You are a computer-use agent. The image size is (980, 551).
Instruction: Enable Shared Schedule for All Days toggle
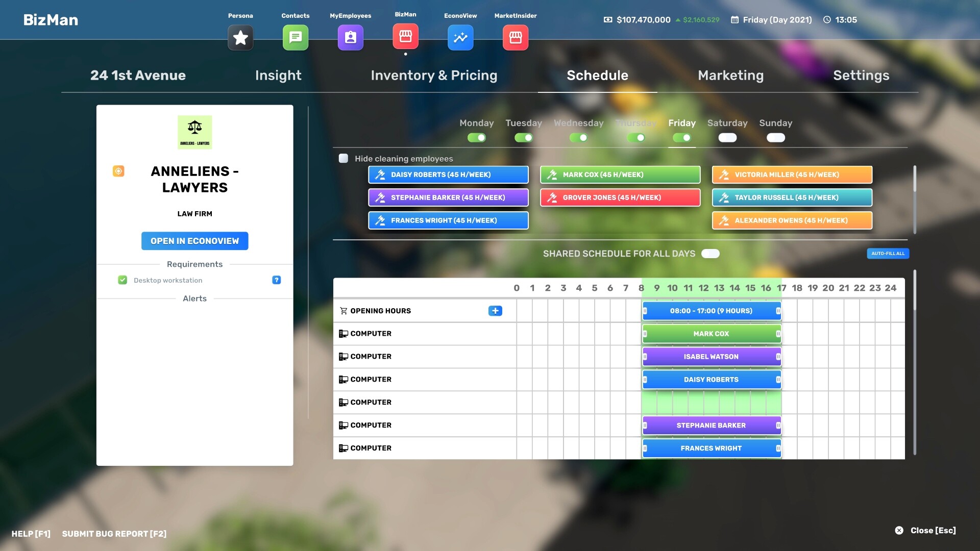tap(710, 254)
